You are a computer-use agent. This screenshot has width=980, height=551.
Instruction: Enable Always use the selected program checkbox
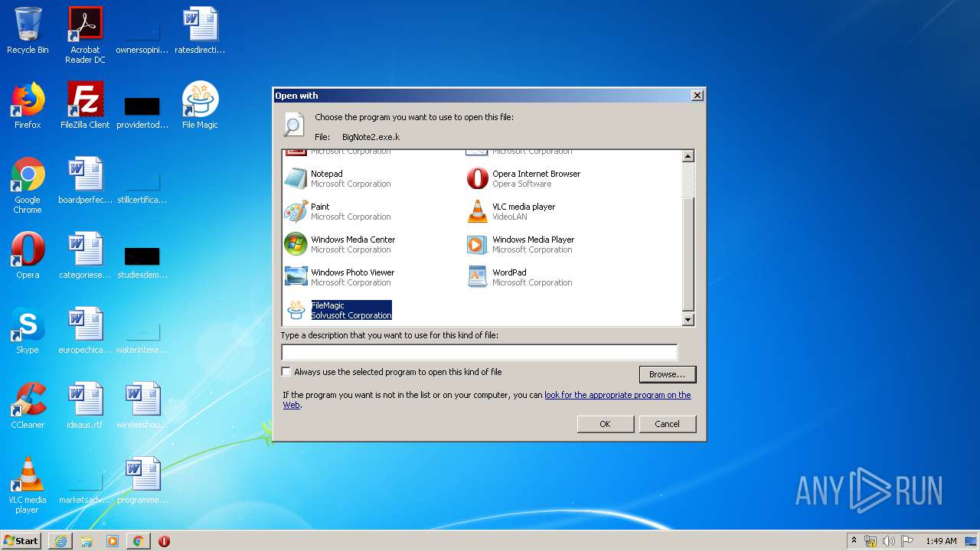tap(286, 372)
